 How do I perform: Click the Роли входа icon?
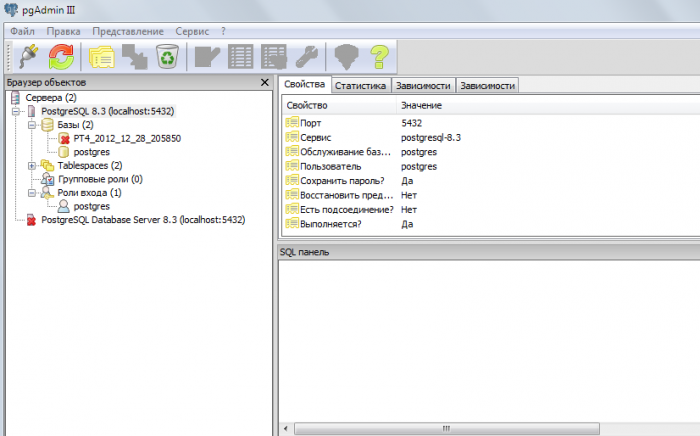pos(47,193)
